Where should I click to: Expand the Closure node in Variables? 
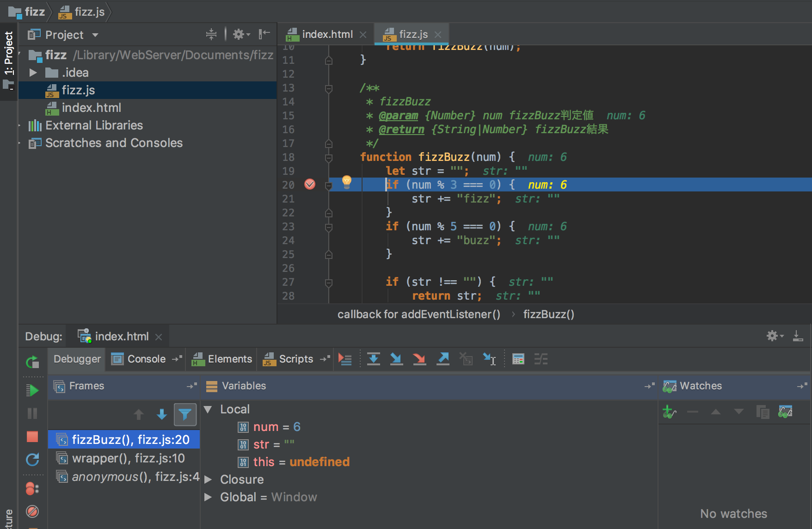pos(208,480)
